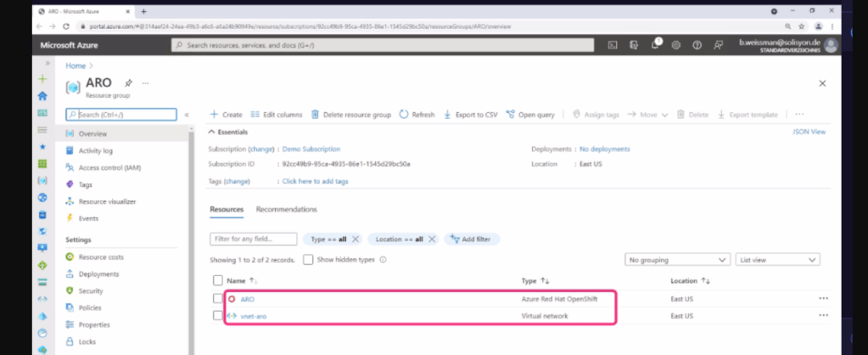The width and height of the screenshot is (868, 355).
Task: Open the No grouping dropdown
Action: (x=678, y=260)
